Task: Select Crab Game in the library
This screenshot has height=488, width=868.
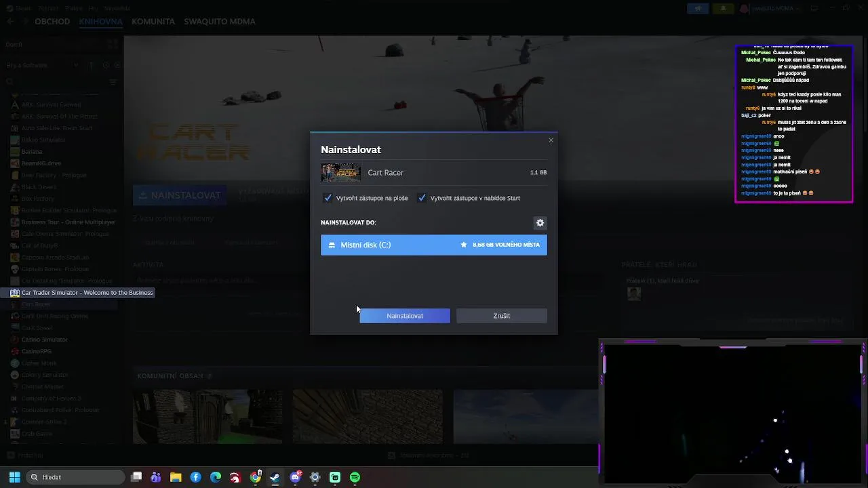Action: pos(37,434)
